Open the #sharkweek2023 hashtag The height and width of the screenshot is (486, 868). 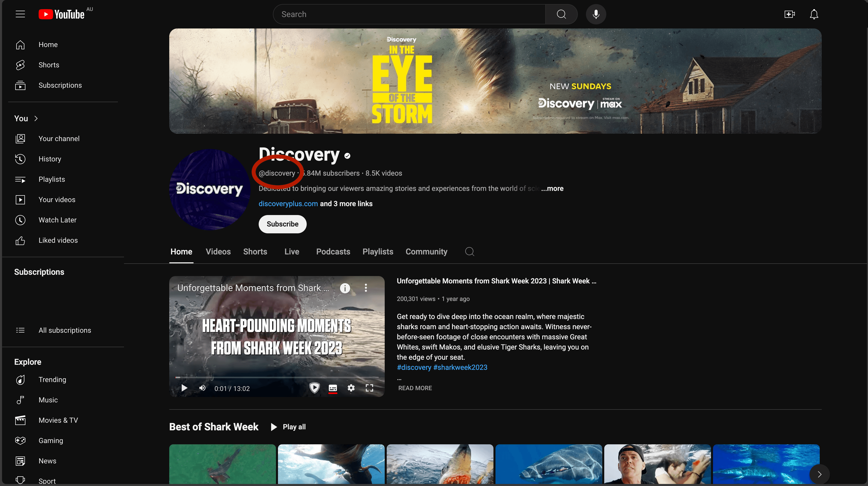click(x=460, y=367)
